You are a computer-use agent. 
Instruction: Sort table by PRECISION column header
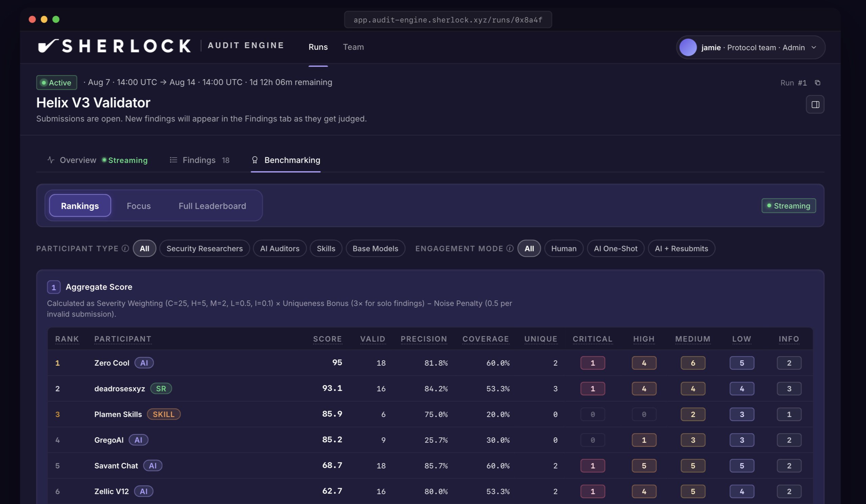pyautogui.click(x=424, y=339)
